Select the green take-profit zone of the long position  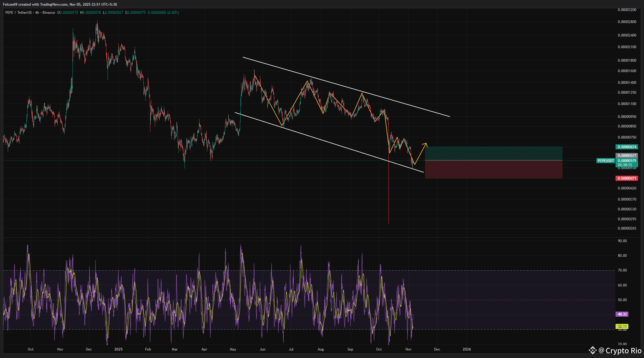493,154
